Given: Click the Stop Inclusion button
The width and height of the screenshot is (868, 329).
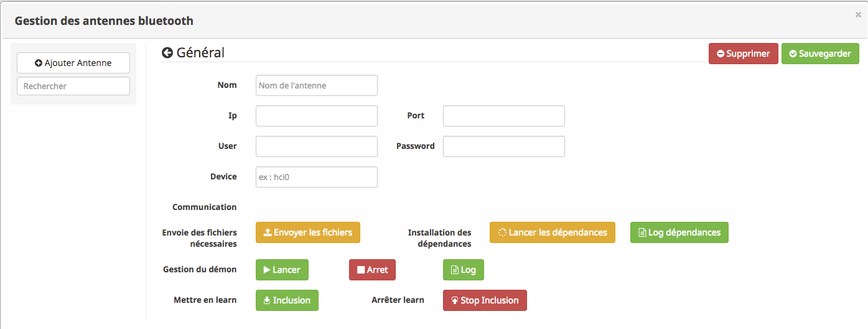Looking at the screenshot, I should [485, 300].
